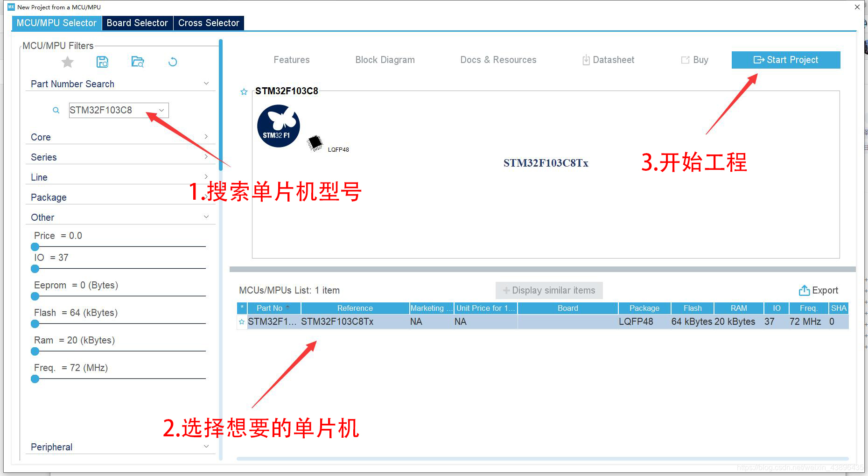Open the Block Diagram tab
868x476 pixels.
pos(385,60)
